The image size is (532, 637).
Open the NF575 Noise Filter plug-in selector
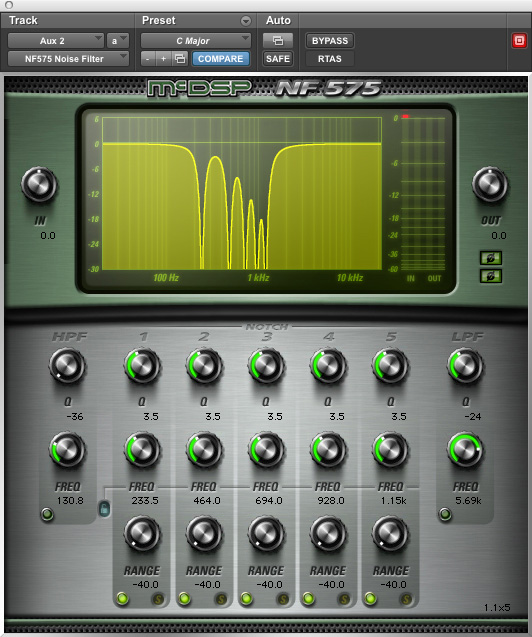coord(68,59)
